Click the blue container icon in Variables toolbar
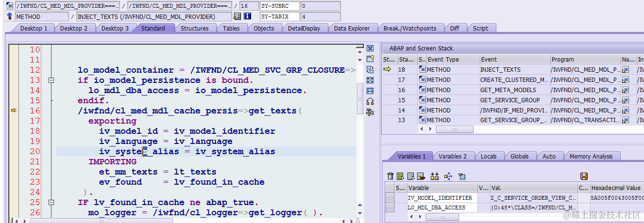 click(x=462, y=176)
